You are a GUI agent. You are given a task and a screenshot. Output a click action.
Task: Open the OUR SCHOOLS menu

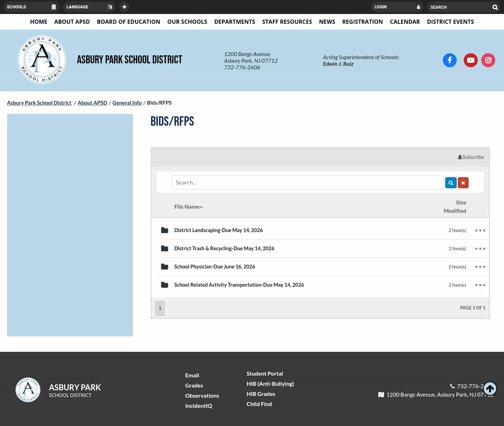coord(187,22)
